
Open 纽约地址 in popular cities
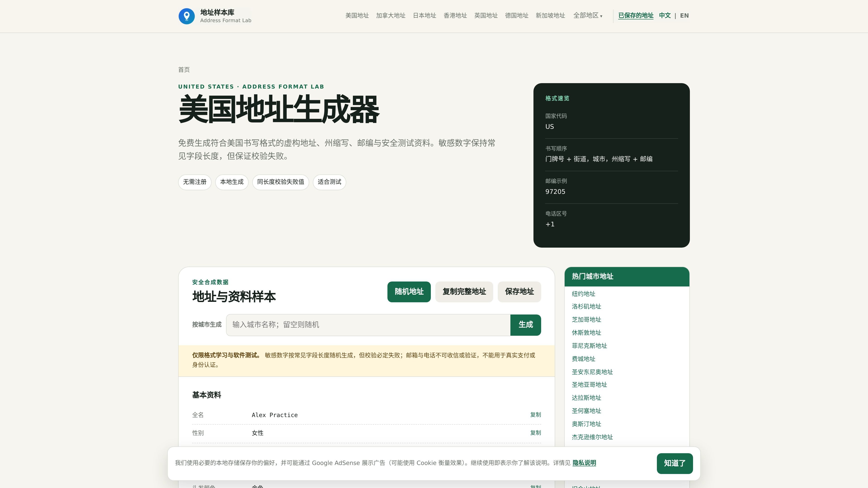(x=583, y=294)
